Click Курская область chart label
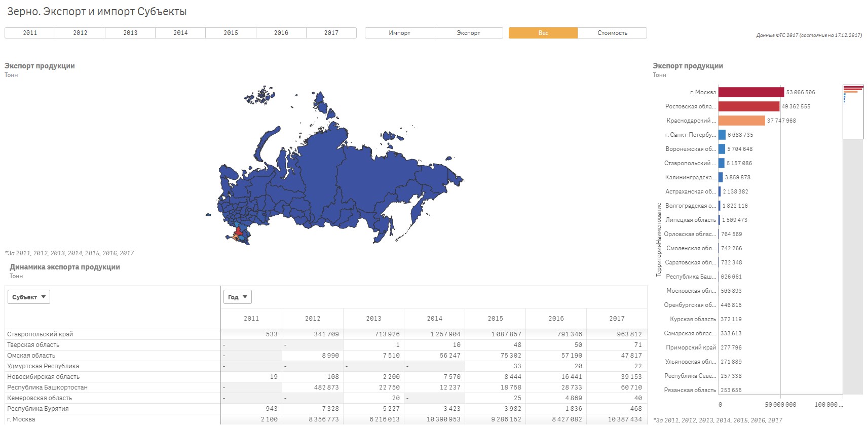 tap(693, 319)
